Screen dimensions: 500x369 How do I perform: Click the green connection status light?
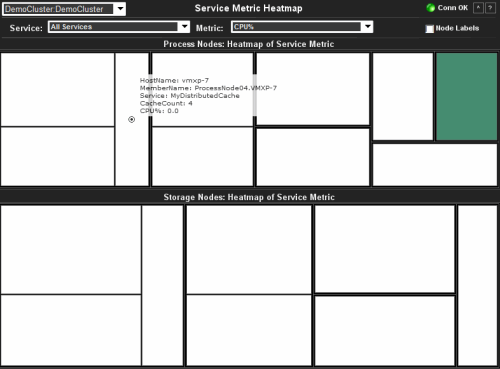431,8
